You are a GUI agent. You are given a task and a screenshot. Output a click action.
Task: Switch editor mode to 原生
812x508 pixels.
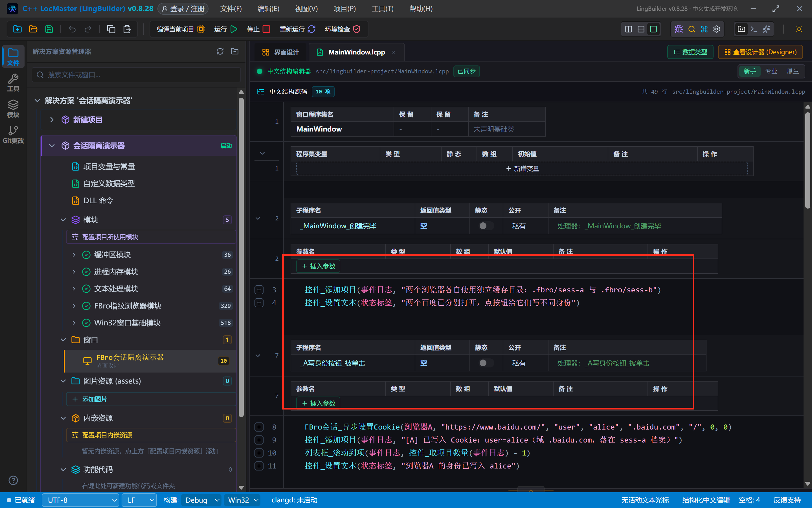[793, 71]
